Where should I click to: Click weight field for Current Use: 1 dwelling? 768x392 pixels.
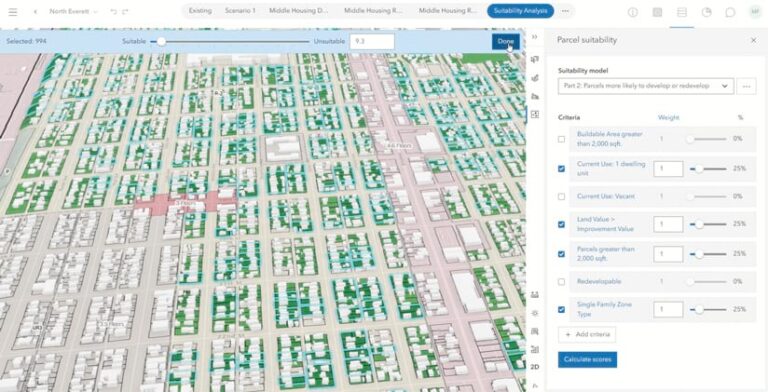(x=668, y=169)
